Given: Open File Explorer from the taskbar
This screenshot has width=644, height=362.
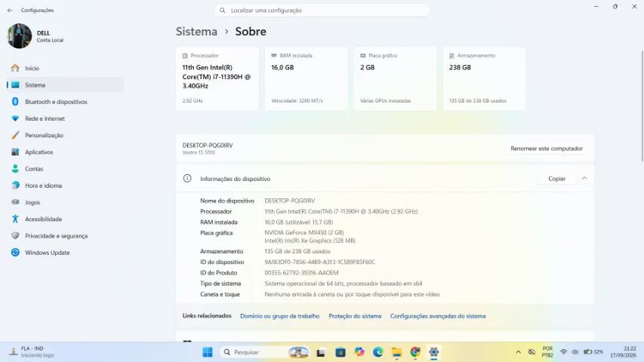Looking at the screenshot, I should tap(397, 352).
